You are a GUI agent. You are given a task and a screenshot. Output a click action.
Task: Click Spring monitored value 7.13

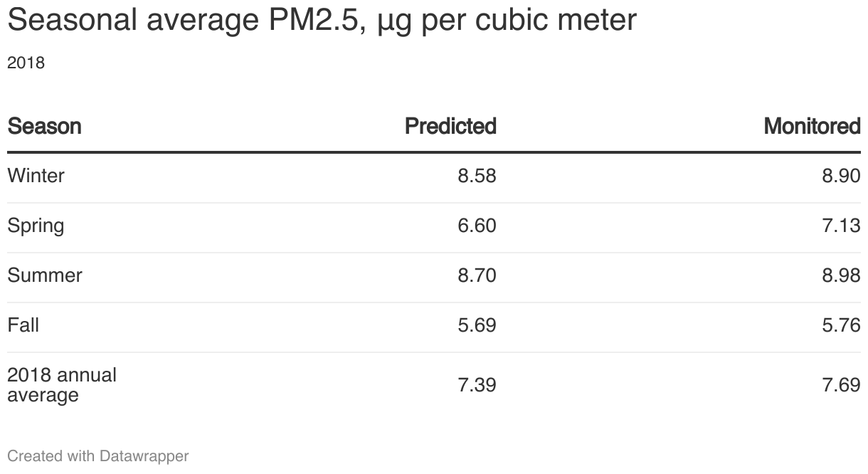[841, 226]
